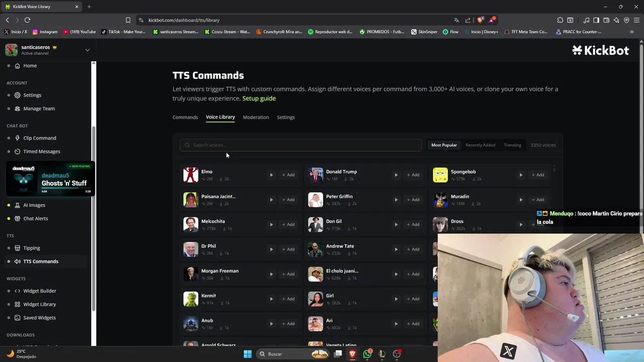Switch to the Commands tab
Screen dimensions: 644x362
(x=185, y=117)
